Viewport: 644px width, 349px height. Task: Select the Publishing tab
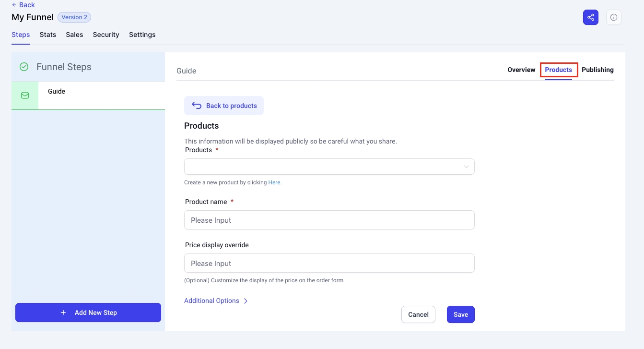pos(597,70)
